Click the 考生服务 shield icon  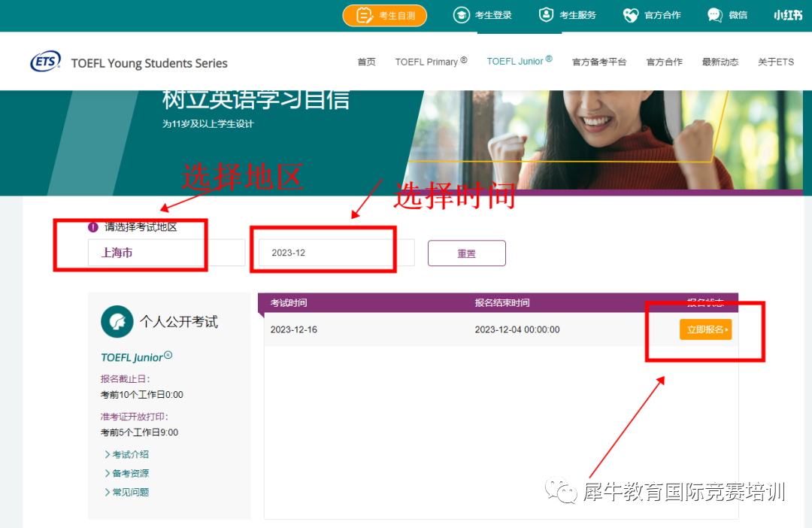[x=546, y=15]
